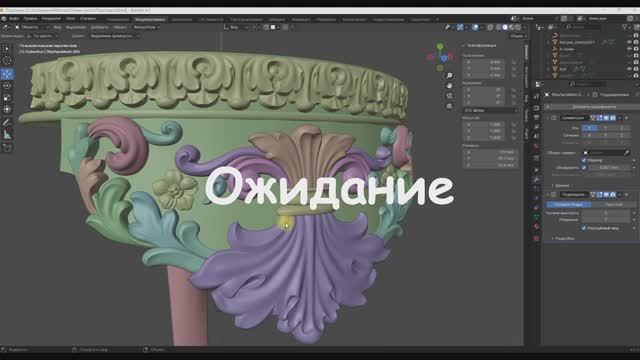
Task: Select the Annotate pencil tool
Action: [7, 122]
